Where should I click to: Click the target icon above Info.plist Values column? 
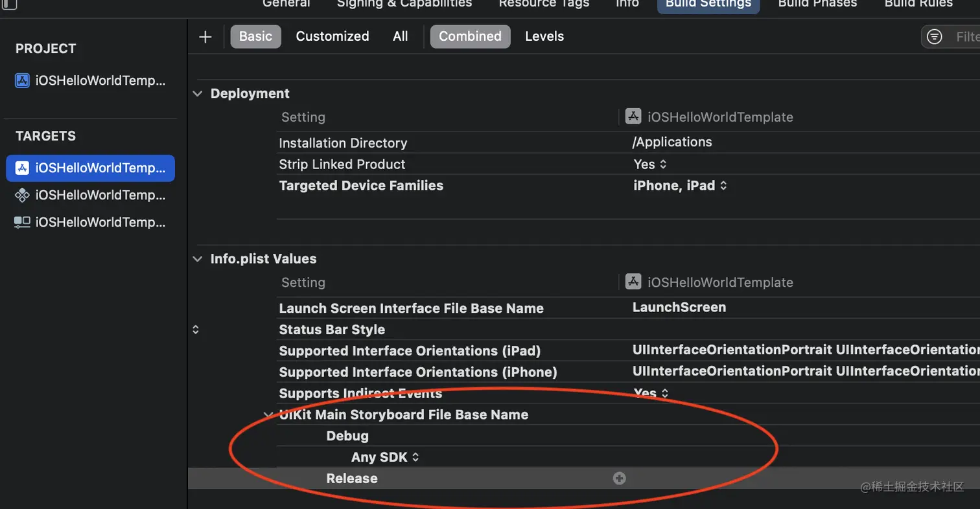click(x=632, y=282)
